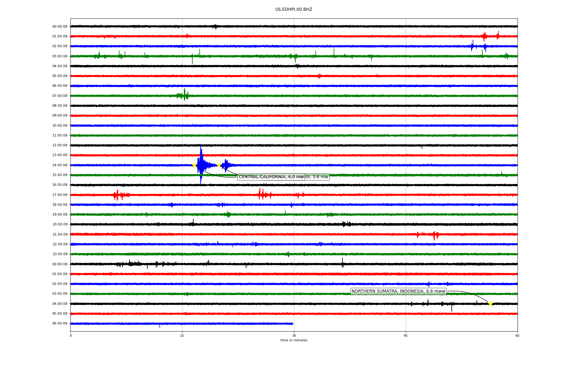588x368 pixels.
Task: Select the 17:00:08 row time label
Action: (60, 195)
